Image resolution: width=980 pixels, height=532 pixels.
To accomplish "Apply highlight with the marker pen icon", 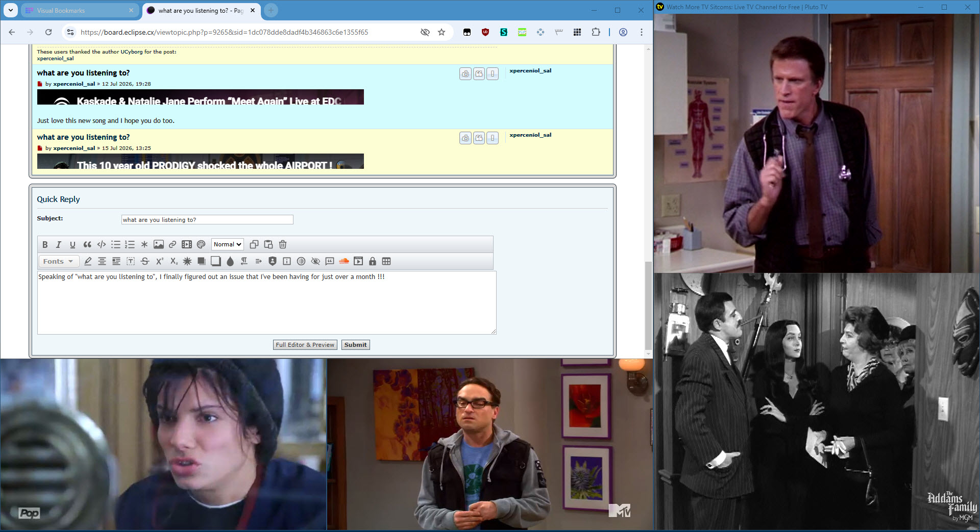I will coord(88,261).
